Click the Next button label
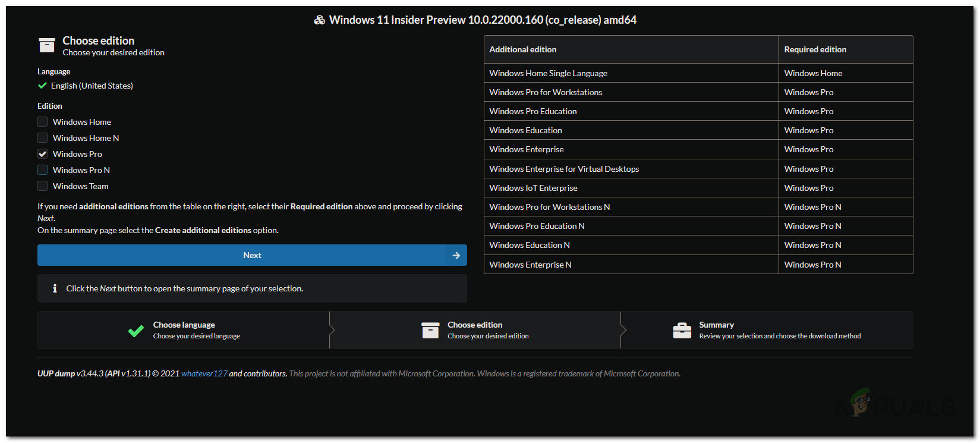This screenshot has height=443, width=980. click(252, 255)
